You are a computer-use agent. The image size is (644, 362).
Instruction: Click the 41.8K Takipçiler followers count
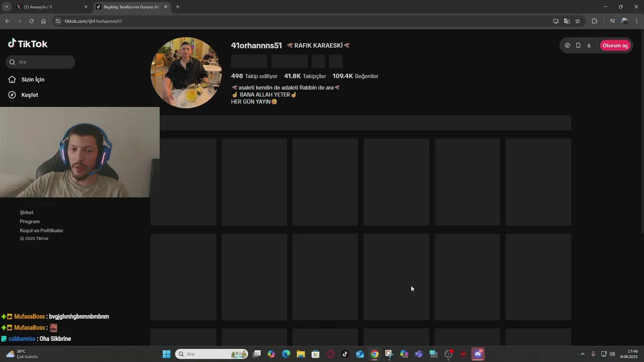point(305,76)
